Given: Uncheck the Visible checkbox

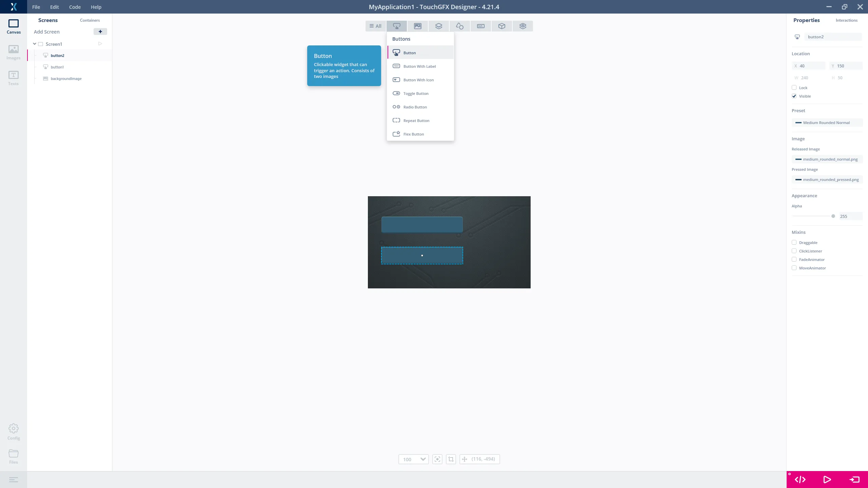Looking at the screenshot, I should click(x=794, y=96).
